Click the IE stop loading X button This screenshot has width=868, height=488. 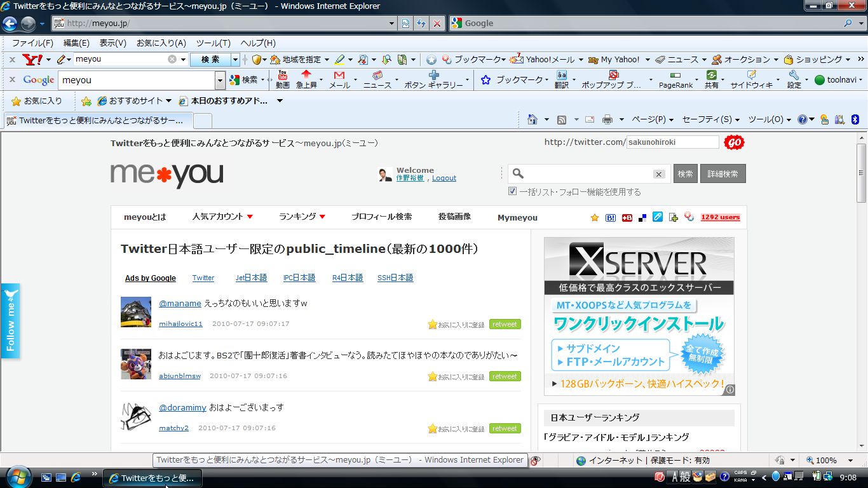[x=437, y=24]
